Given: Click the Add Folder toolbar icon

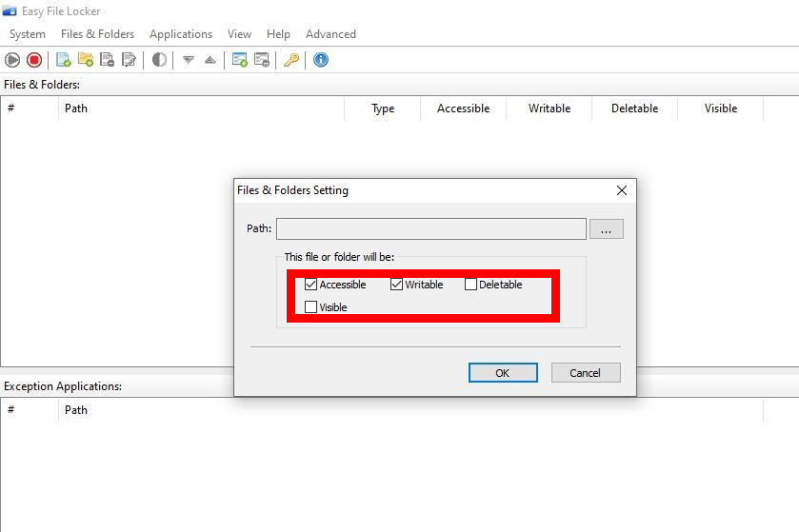Looking at the screenshot, I should click(86, 60).
